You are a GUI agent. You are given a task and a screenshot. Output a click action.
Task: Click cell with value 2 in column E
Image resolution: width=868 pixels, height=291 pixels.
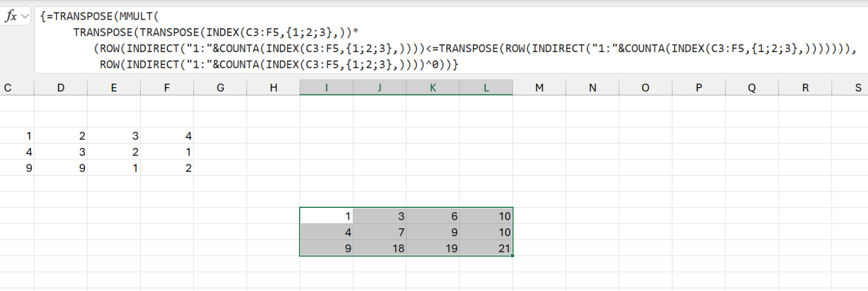(x=114, y=152)
